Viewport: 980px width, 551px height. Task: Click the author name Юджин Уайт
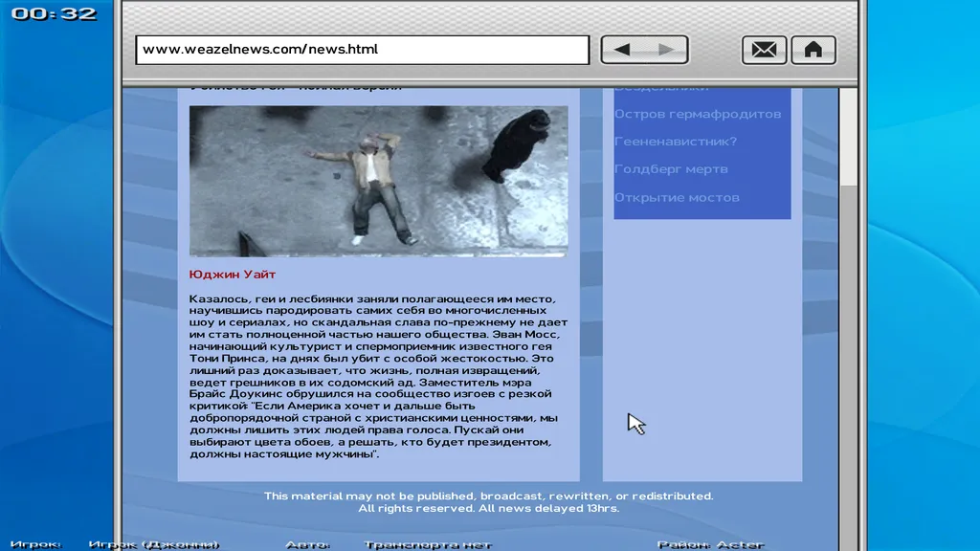point(233,275)
